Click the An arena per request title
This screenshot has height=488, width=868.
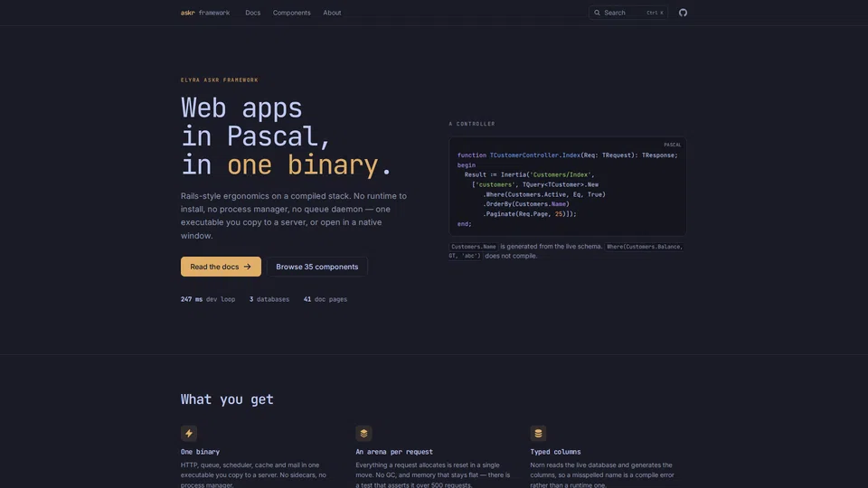pyautogui.click(x=394, y=452)
